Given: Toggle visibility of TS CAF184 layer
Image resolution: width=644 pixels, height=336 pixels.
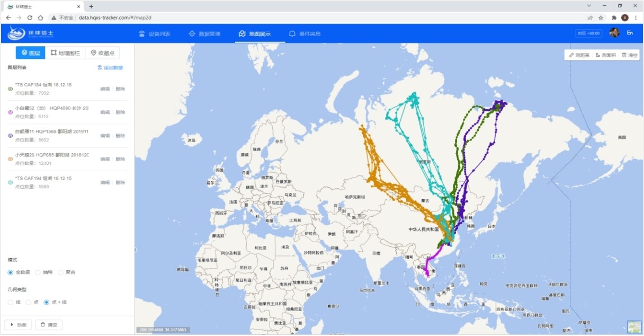Looking at the screenshot, I should click(10, 89).
